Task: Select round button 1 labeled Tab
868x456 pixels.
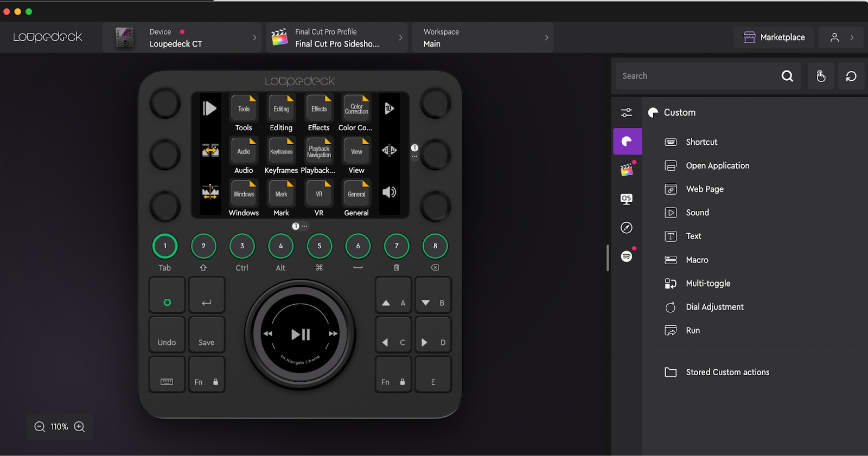Action: (x=165, y=246)
